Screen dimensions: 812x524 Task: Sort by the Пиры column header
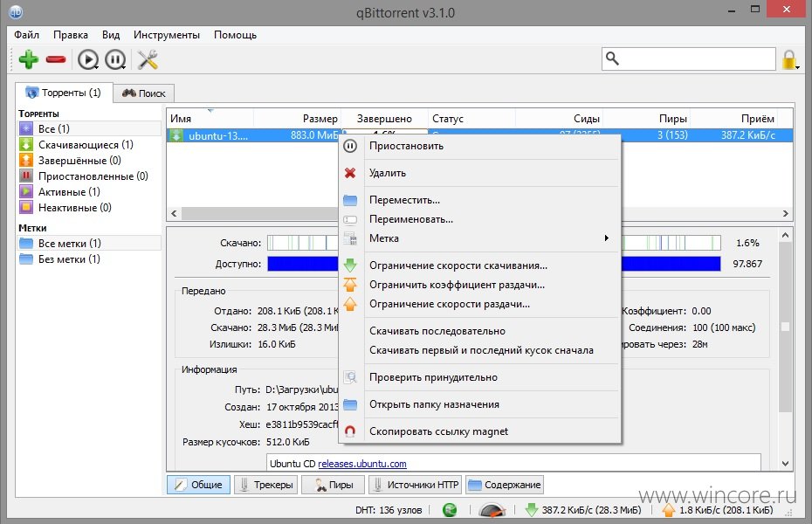tap(647, 119)
